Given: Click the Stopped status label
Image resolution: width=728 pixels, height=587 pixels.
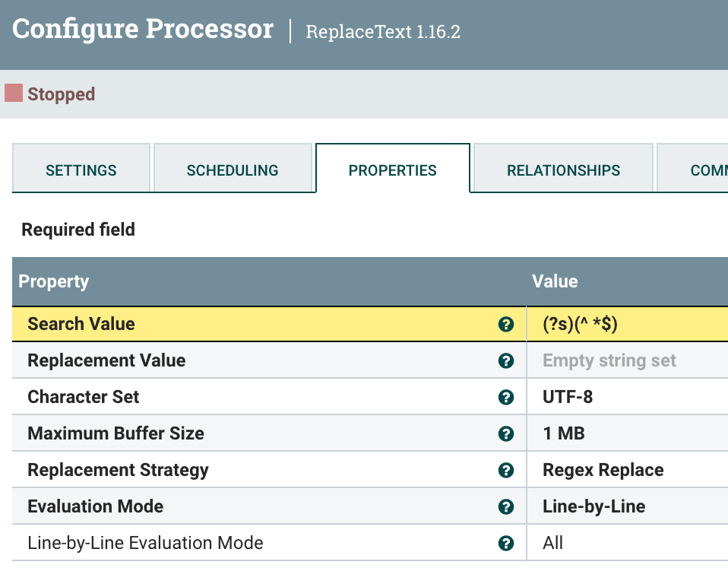Looking at the screenshot, I should coord(62,94).
